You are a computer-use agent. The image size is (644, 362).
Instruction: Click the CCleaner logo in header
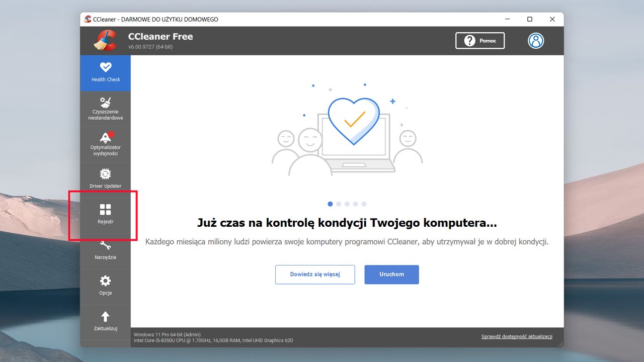(x=105, y=40)
